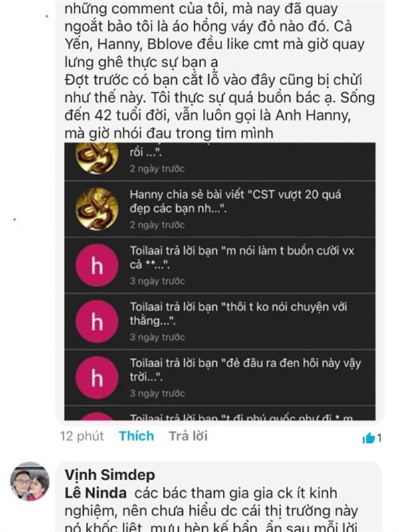Open notification "m nói làm t buồn cười"
399x532 pixels.
tap(220, 265)
